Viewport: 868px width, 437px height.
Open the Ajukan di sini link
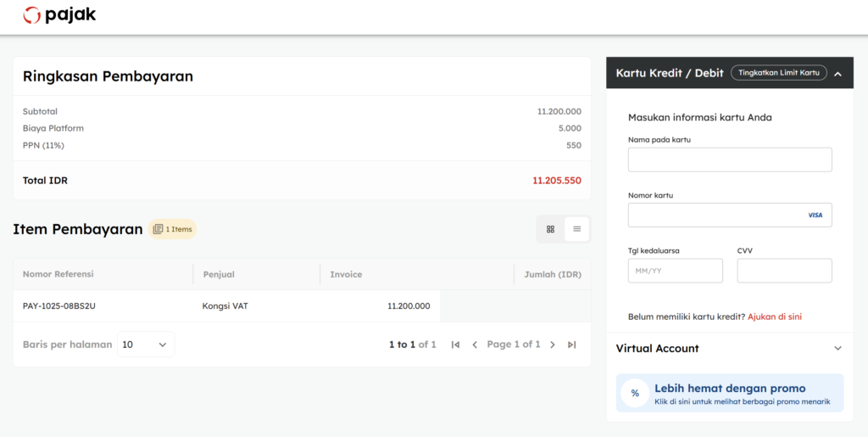tap(775, 317)
